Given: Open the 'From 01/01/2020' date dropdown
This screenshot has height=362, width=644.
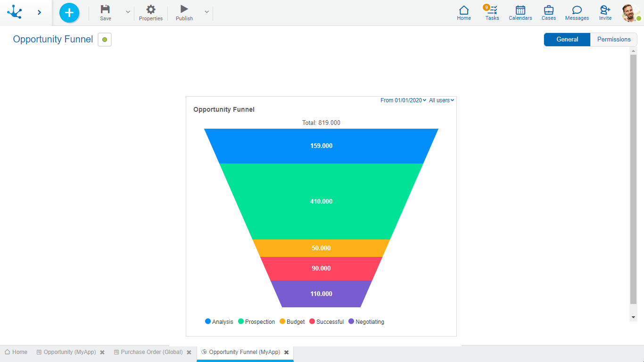Looking at the screenshot, I should 403,100.
